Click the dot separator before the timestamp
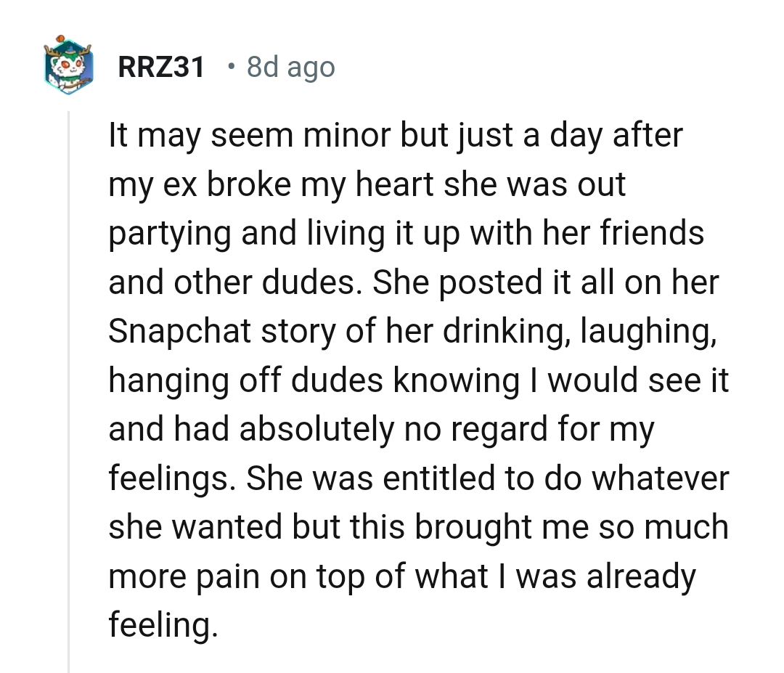The image size is (784, 673). point(230,68)
